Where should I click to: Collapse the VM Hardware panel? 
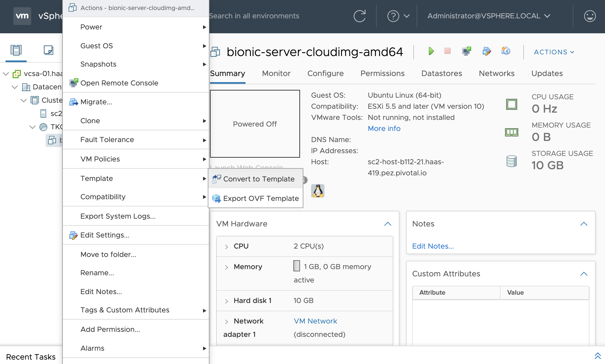pos(388,224)
